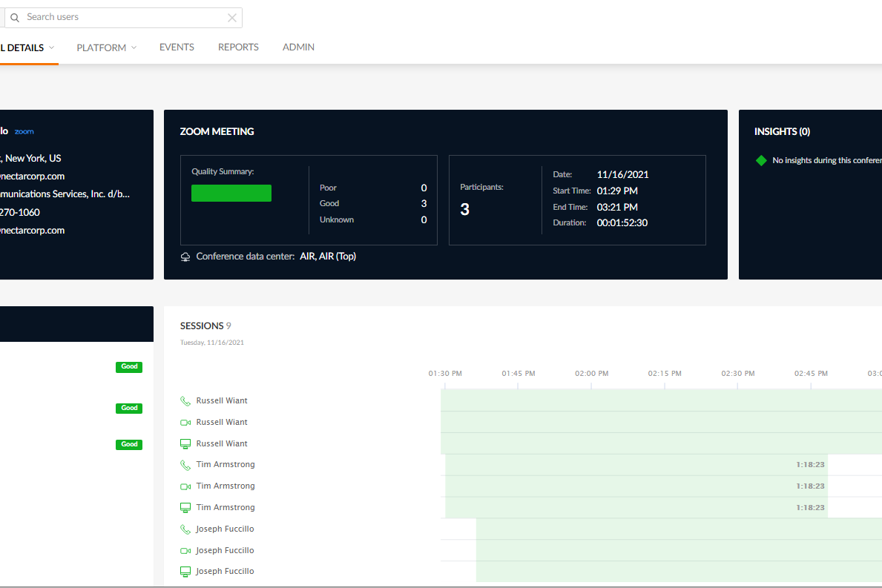Switch to the REPORTS tab
This screenshot has height=588, width=882.
pyautogui.click(x=239, y=47)
